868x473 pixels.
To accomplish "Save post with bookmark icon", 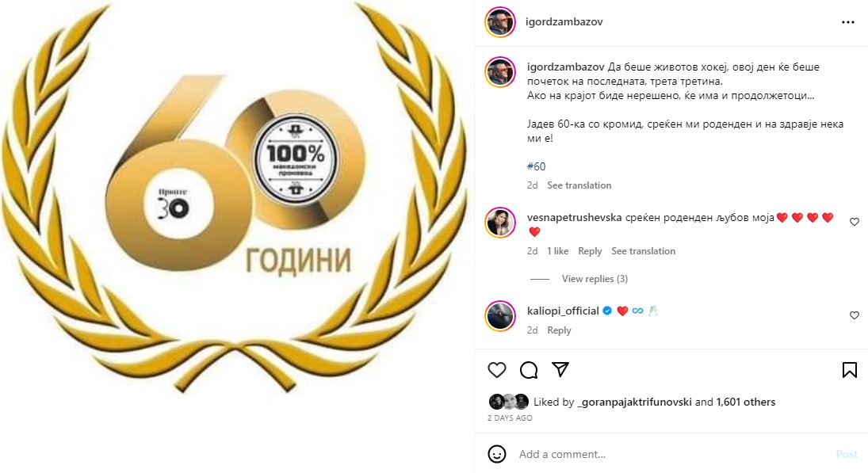I will [x=850, y=370].
